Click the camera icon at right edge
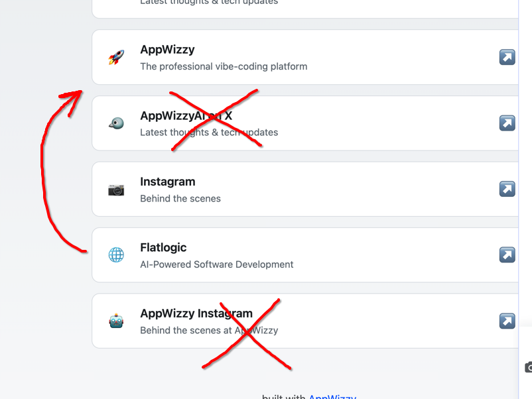The width and height of the screenshot is (532, 399). pyautogui.click(x=528, y=367)
